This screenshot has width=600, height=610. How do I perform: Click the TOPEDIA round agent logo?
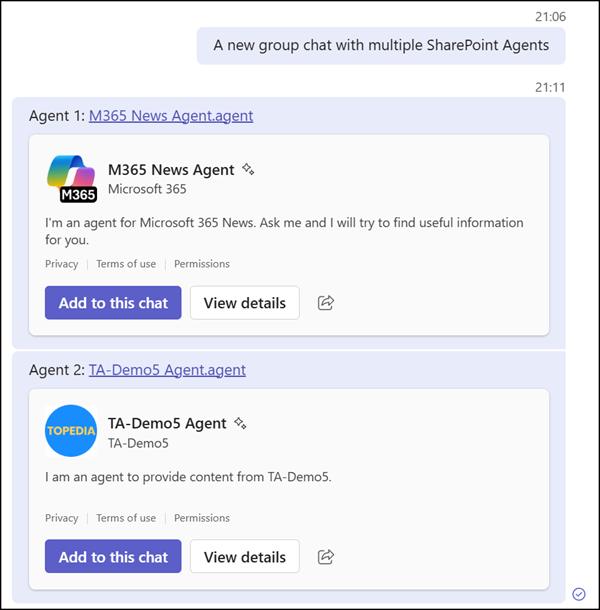[x=71, y=431]
